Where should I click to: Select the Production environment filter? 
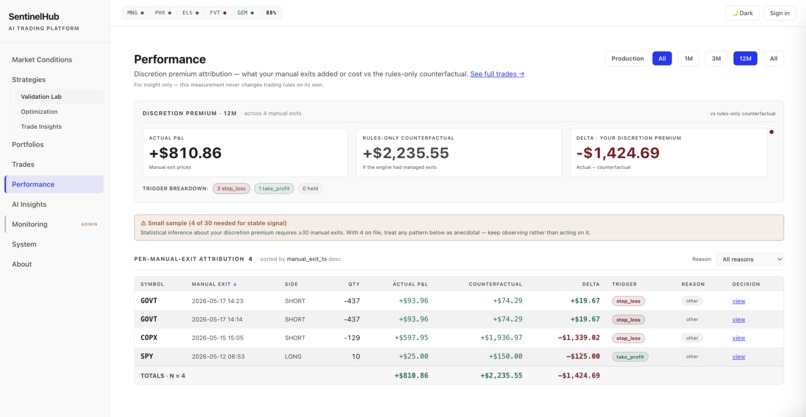(x=627, y=59)
